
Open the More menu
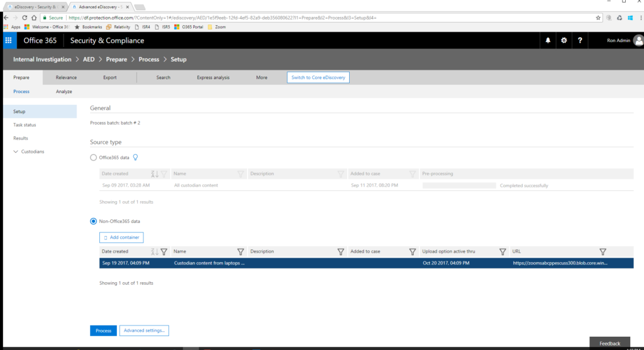pos(262,77)
